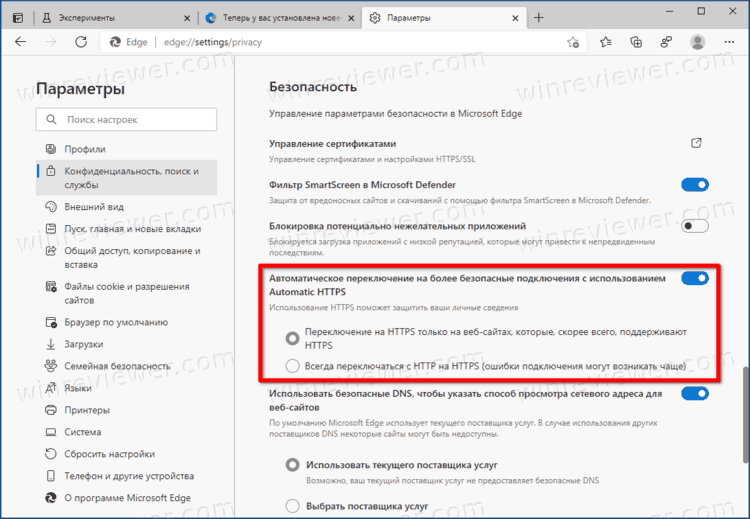Select 'Всегда переключаться с HTTP на HTTPS' radio
The height and width of the screenshot is (519, 750).
[292, 366]
